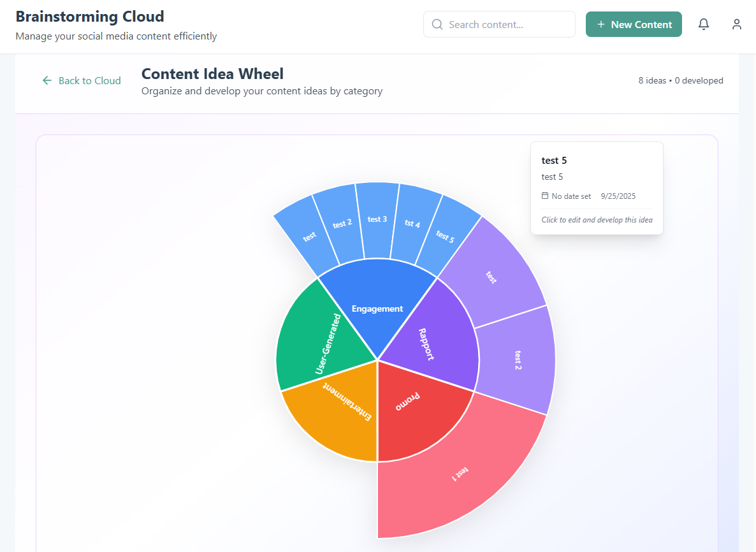Open the notifications bell icon
The width and height of the screenshot is (756, 552).
coord(704,24)
